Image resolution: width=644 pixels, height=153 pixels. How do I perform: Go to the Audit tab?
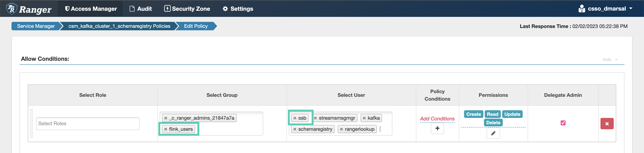click(x=141, y=9)
